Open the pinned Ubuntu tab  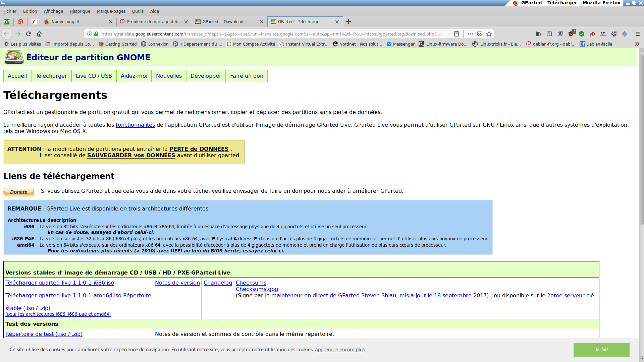(x=20, y=22)
